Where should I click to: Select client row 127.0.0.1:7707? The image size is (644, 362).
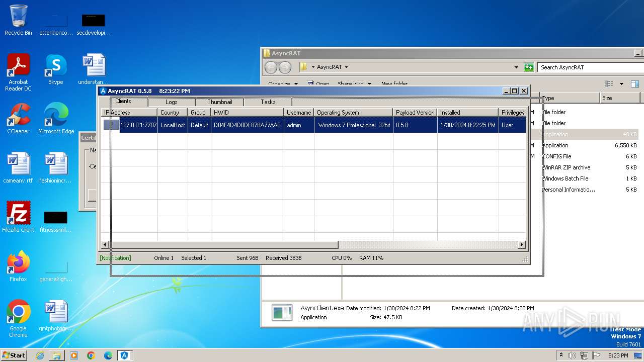(x=314, y=125)
